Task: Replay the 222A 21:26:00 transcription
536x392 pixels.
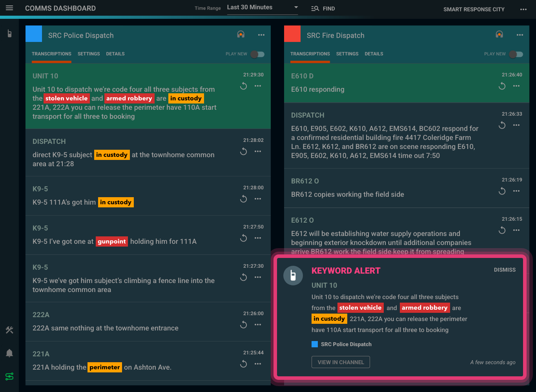Action: tap(244, 325)
